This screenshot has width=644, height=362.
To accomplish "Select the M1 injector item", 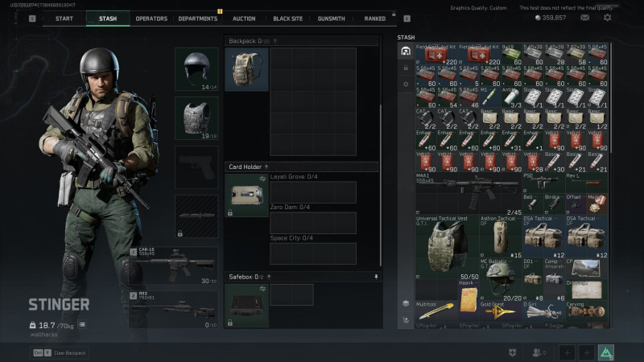I will (490, 97).
